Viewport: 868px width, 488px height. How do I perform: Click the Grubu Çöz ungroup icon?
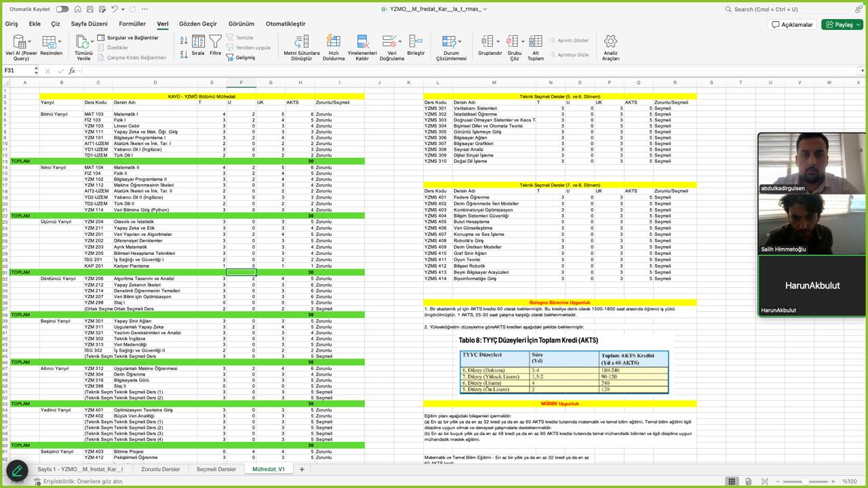(x=512, y=43)
